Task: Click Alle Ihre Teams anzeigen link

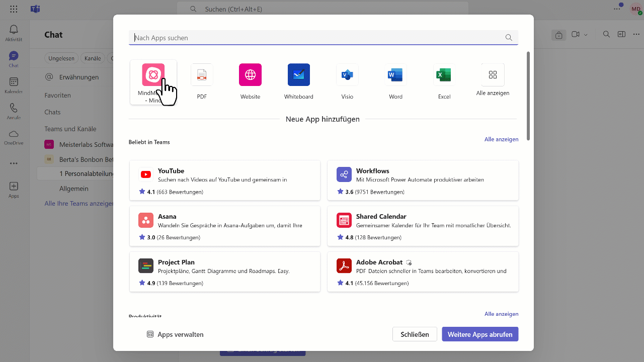Action: [79, 204]
